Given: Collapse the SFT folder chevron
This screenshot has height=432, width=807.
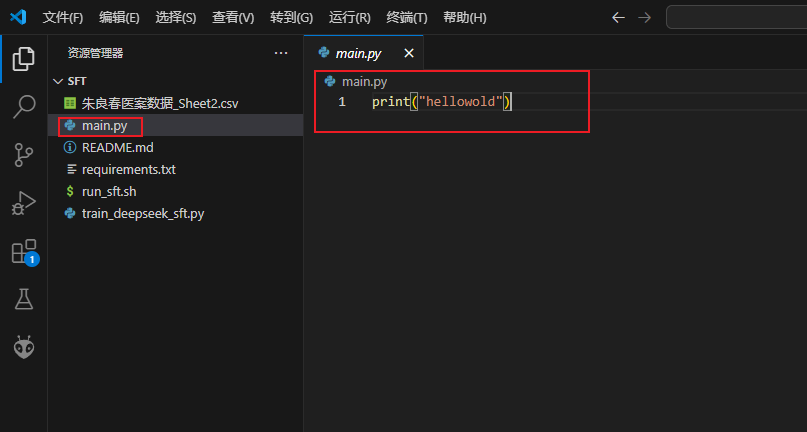Looking at the screenshot, I should 58,81.
